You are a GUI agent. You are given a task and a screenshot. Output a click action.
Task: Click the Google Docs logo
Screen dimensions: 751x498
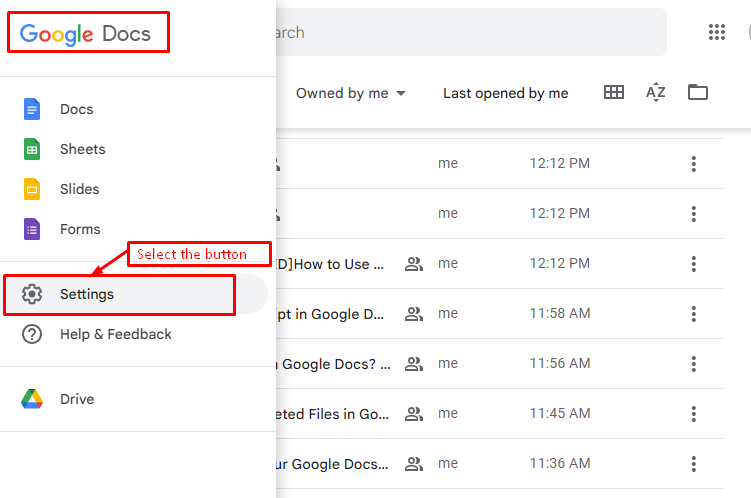coord(85,34)
